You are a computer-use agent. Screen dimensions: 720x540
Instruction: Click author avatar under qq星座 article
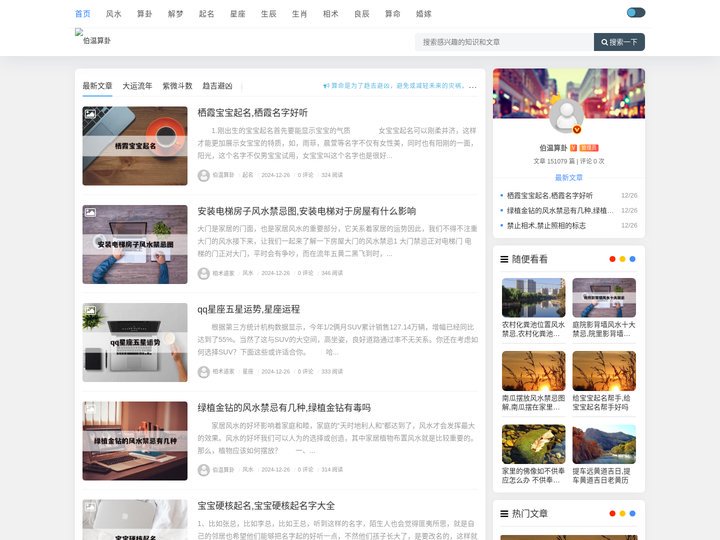point(204,372)
